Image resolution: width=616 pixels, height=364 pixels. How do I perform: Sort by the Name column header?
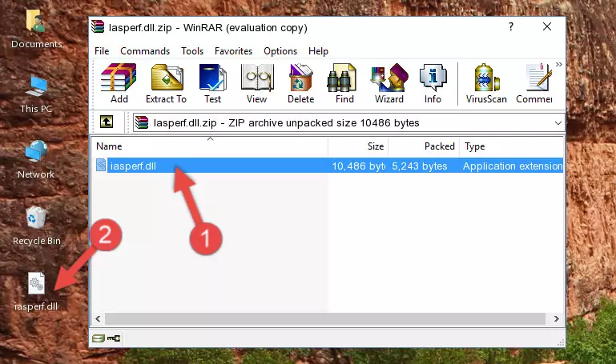coord(210,146)
